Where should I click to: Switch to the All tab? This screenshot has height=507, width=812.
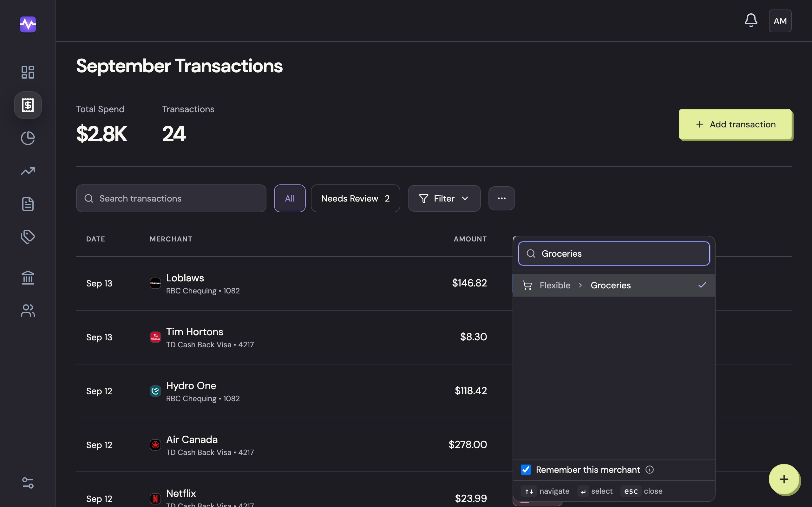[290, 198]
